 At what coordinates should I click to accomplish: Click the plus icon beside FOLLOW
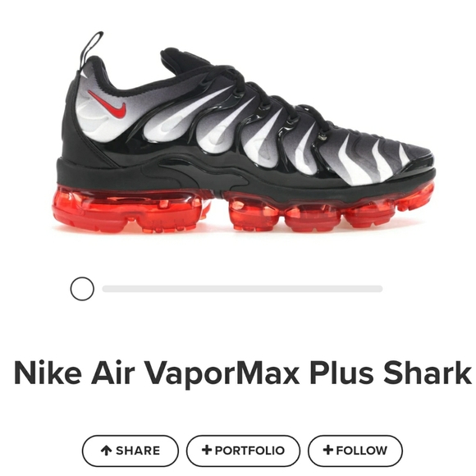click(328, 450)
